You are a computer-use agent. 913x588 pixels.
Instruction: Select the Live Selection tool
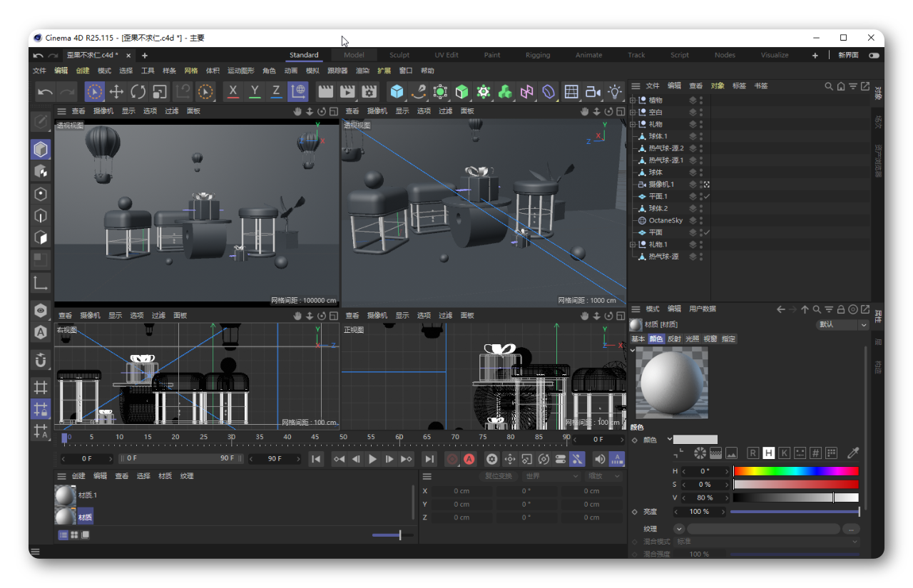(94, 92)
